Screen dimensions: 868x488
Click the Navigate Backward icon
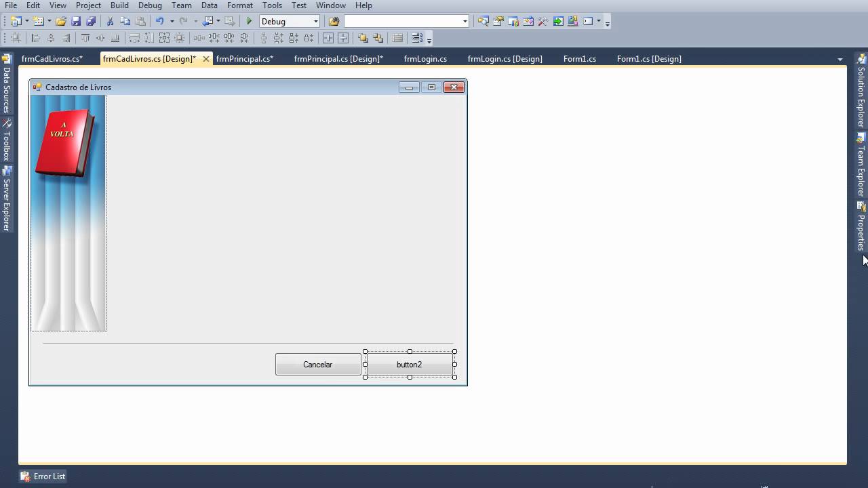click(x=207, y=21)
